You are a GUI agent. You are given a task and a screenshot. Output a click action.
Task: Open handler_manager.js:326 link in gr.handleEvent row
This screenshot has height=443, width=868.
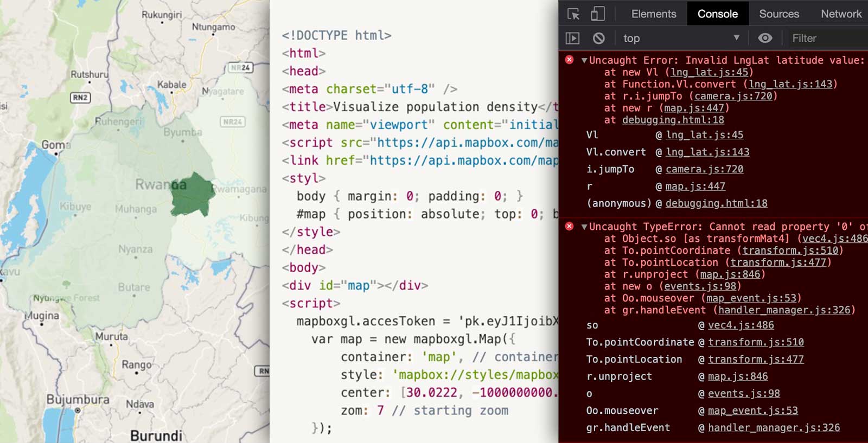click(774, 428)
